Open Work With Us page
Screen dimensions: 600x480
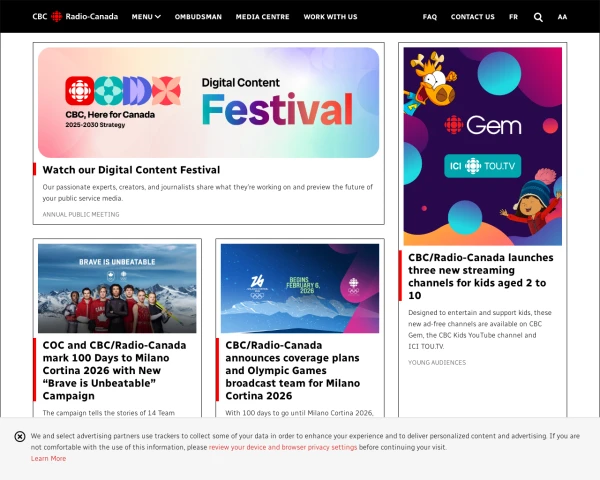click(x=330, y=17)
